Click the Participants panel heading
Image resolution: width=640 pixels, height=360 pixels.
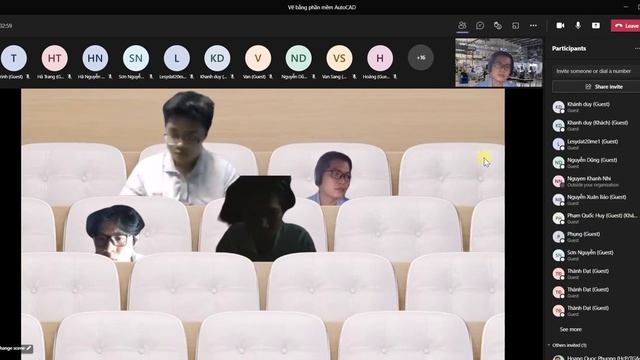pyautogui.click(x=569, y=48)
